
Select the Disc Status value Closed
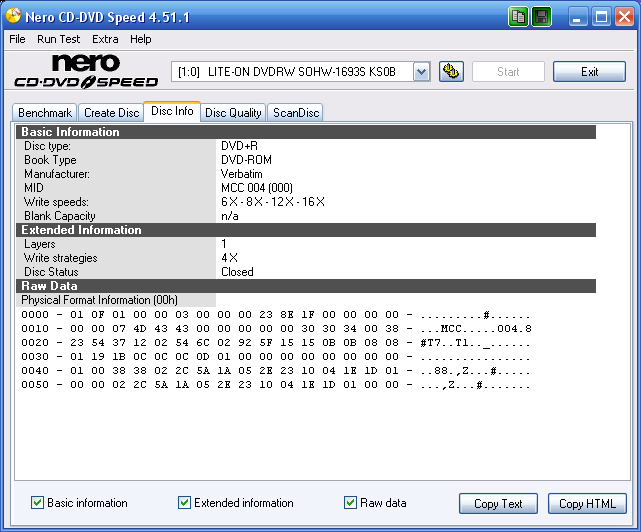(x=237, y=272)
